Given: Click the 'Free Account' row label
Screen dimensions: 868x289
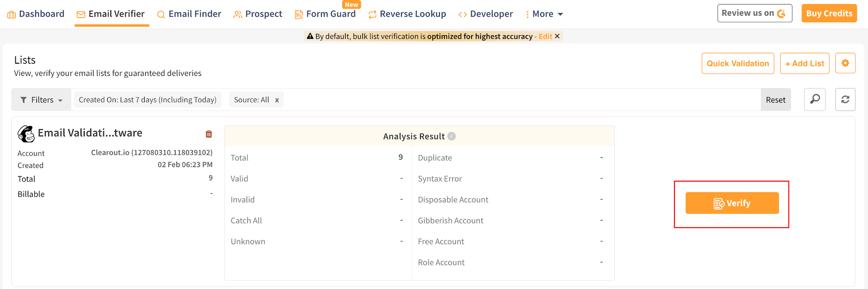Looking at the screenshot, I should click(441, 242).
